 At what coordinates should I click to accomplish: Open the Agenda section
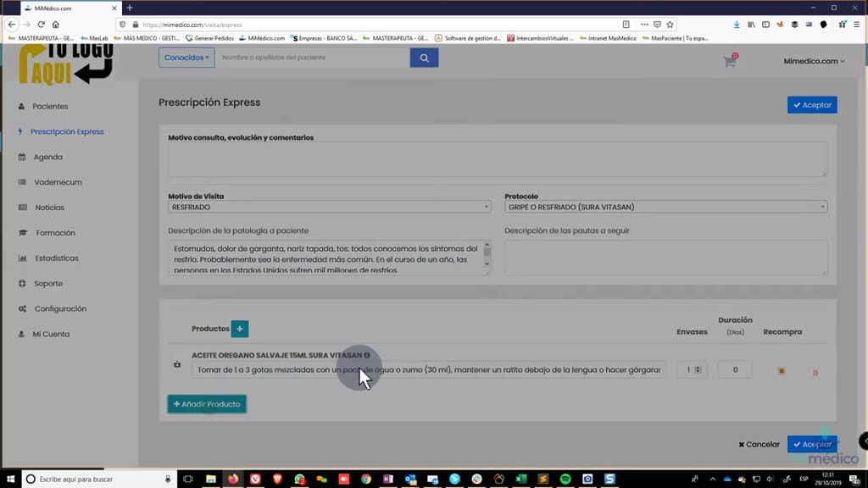pyautogui.click(x=47, y=157)
